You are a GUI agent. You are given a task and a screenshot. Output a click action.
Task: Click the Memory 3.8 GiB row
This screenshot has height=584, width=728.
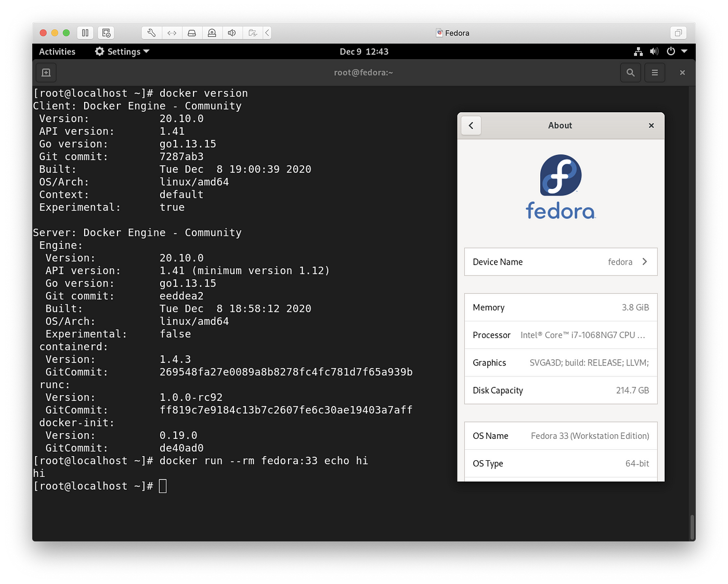561,307
